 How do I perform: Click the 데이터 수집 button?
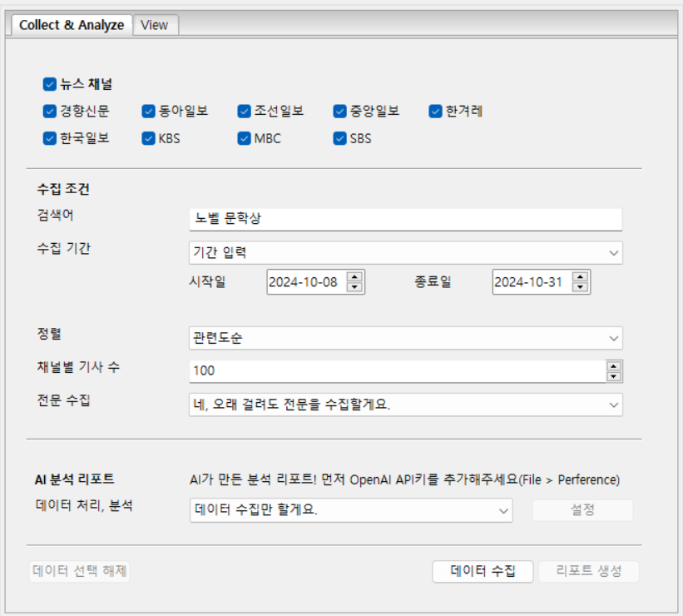coord(483,571)
